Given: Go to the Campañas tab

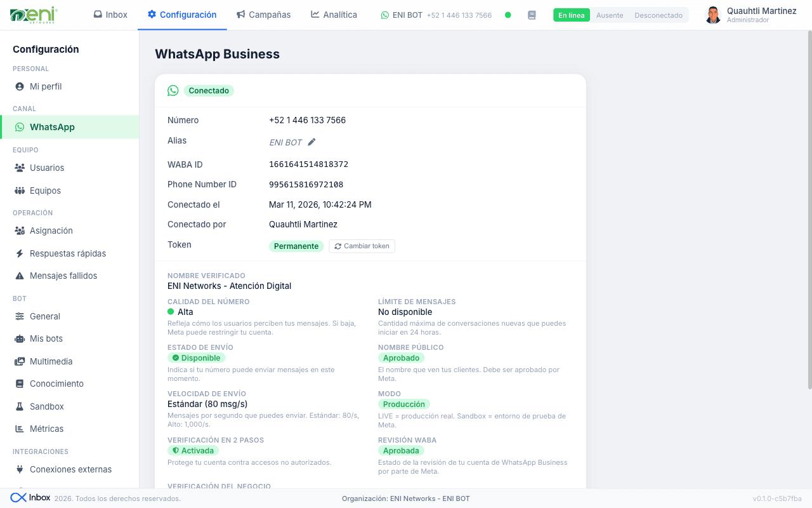Looking at the screenshot, I should 264,15.
